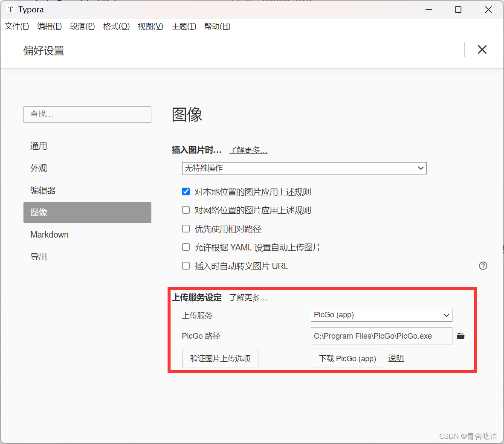
Task: Open the 帮助(H) menu
Action: point(217,26)
